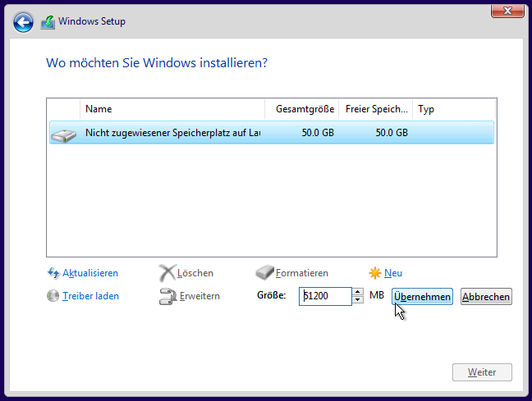Click the Windows Setup title icon
Screen dimensions: 532x401
(48, 22)
